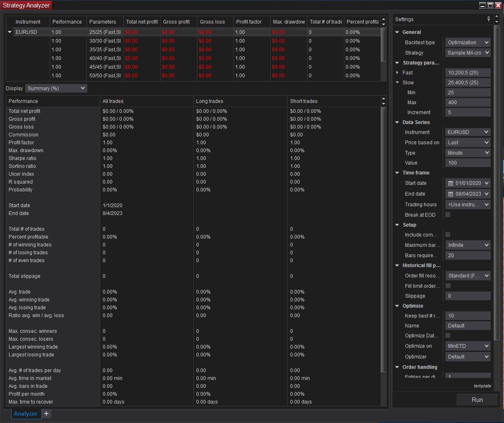Screen dimensions: 504x423
Task: Edit the Slow Min value field
Action: [x=468, y=93]
